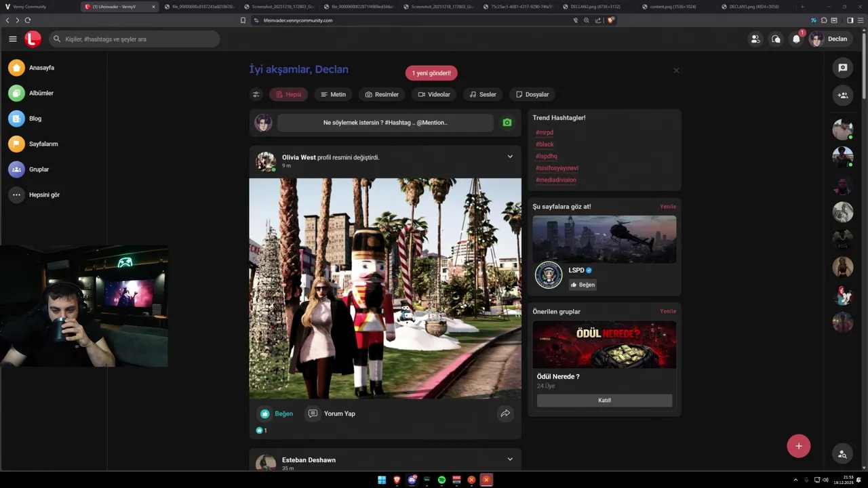Click the Anasayfa home icon in sidebar
Screen dimensions: 868x488
coord(16,68)
